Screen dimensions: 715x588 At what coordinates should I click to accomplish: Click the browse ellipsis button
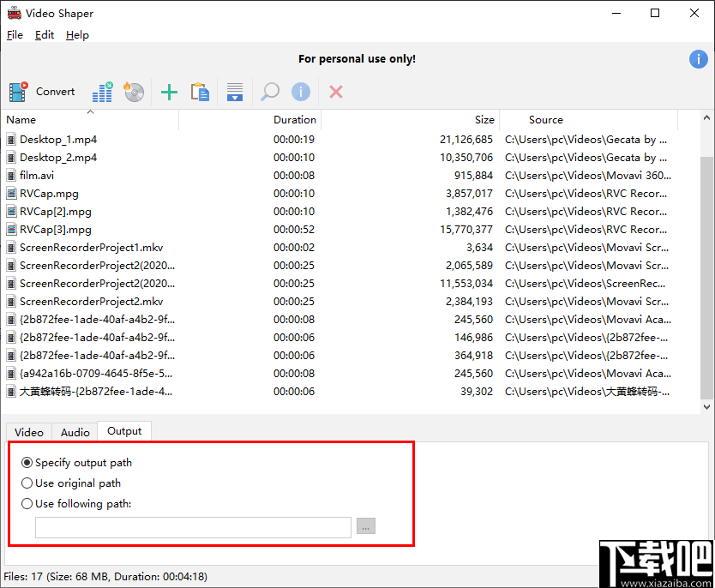(366, 526)
